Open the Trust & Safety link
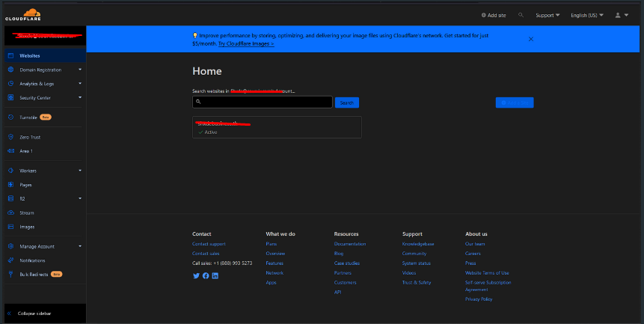Viewport: 644px width, 324px height. tap(417, 283)
